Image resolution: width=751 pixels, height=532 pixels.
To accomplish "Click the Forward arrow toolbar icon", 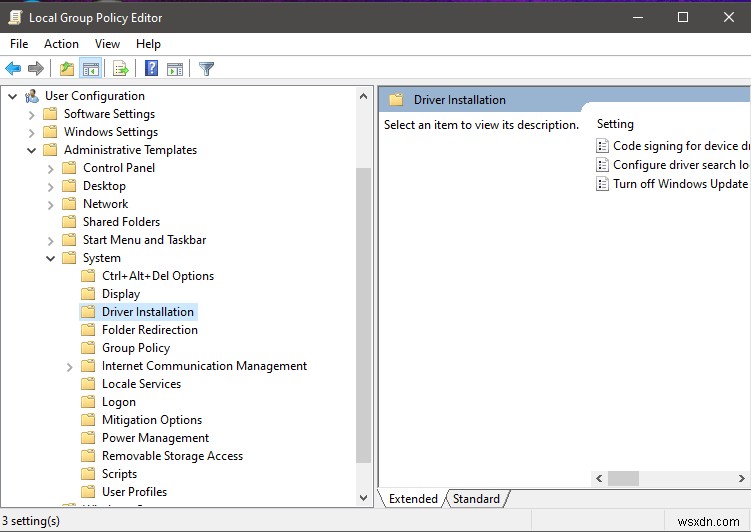I will pyautogui.click(x=36, y=69).
